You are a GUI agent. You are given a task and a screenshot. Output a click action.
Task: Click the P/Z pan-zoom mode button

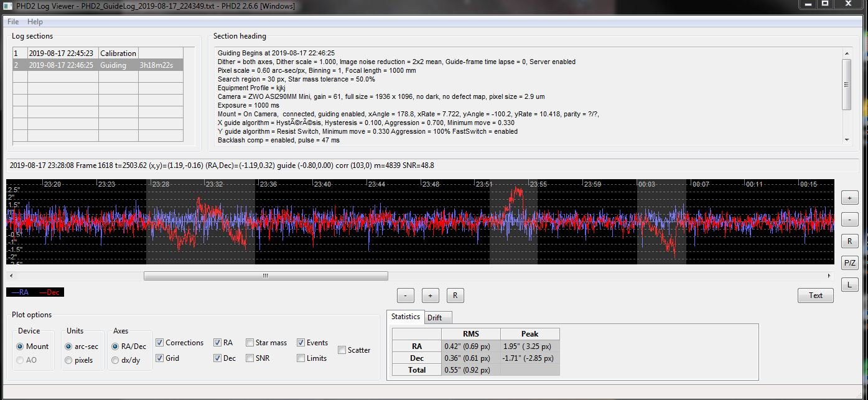[x=849, y=263]
